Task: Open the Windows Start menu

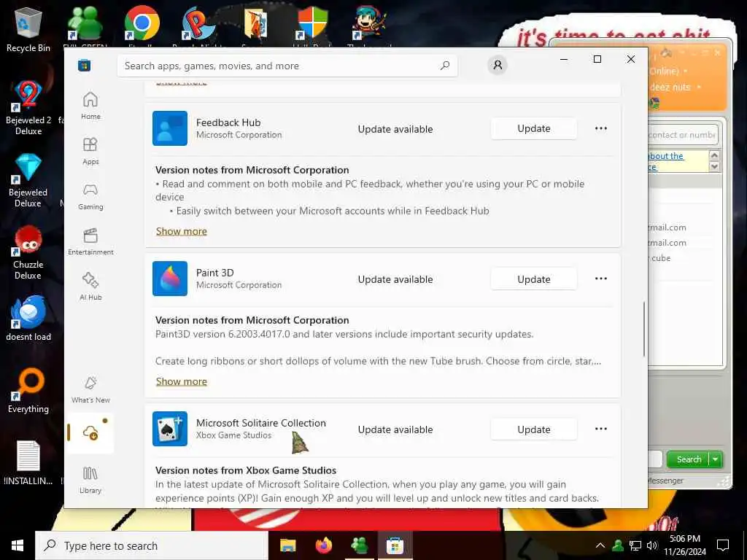Action: click(x=18, y=545)
